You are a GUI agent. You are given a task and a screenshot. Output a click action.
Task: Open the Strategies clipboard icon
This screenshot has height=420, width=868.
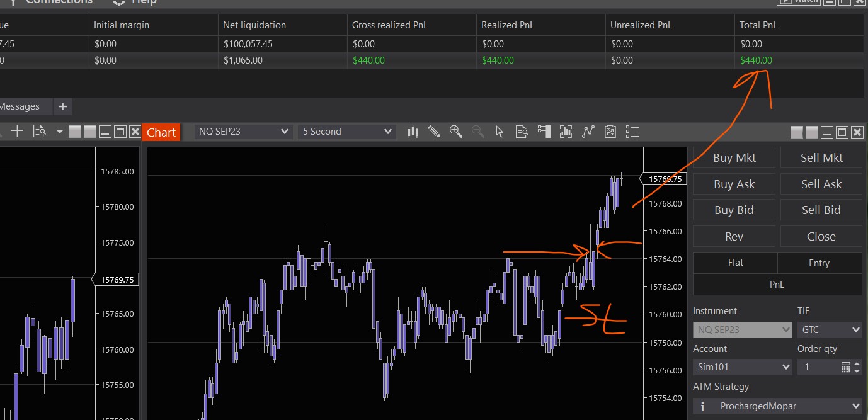click(610, 132)
